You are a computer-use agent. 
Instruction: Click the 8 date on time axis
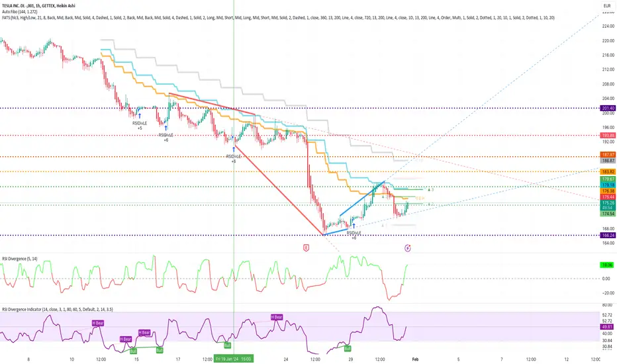(x=28, y=359)
